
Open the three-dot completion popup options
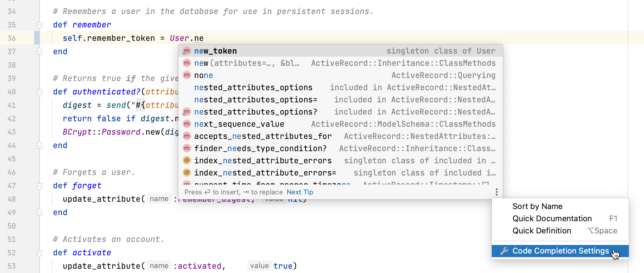tap(496, 192)
